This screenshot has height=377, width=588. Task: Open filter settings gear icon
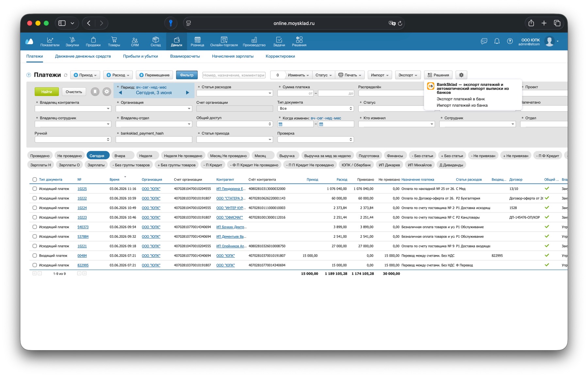[x=106, y=92]
